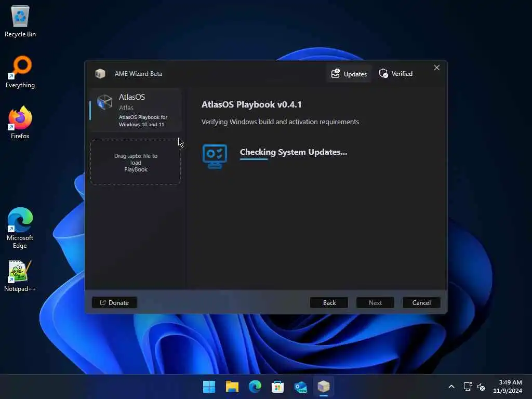Click the 'Drag .apbx file to load PlayBook' drop area
Viewport: 532px width, 399px height.
136,162
